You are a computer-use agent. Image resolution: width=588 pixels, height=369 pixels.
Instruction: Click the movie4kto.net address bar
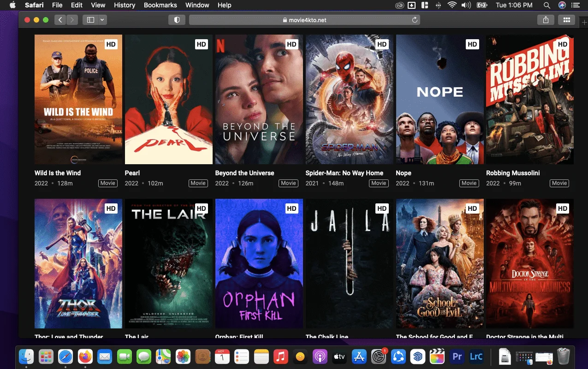[x=304, y=20]
